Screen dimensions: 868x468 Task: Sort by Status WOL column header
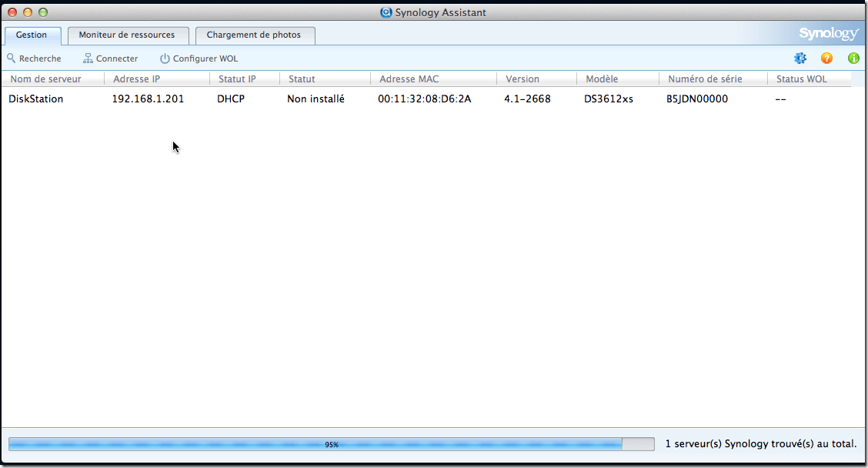(x=810, y=79)
